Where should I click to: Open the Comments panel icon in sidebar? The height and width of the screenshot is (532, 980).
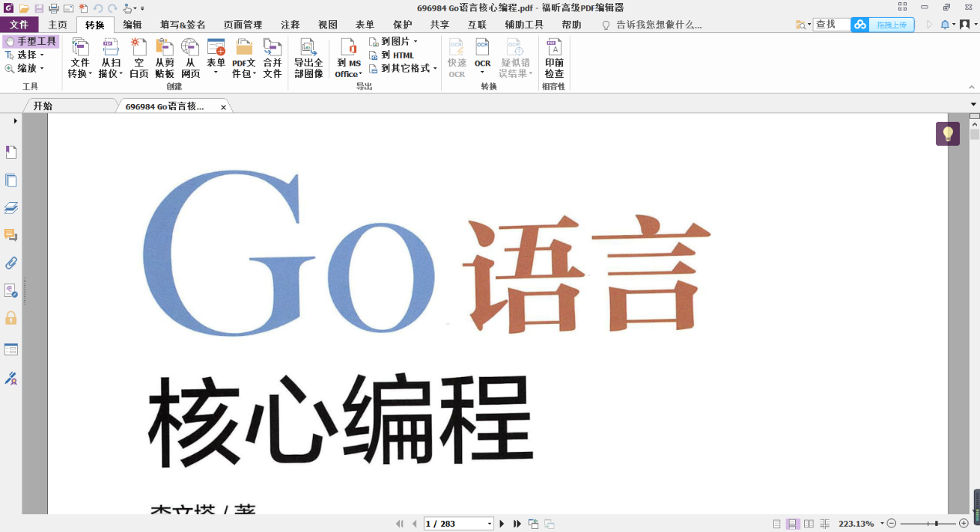11,234
